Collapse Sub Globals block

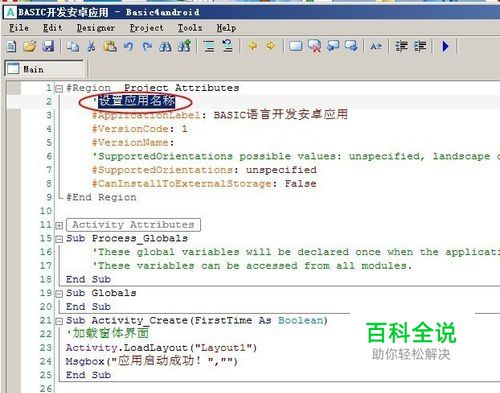(59, 294)
